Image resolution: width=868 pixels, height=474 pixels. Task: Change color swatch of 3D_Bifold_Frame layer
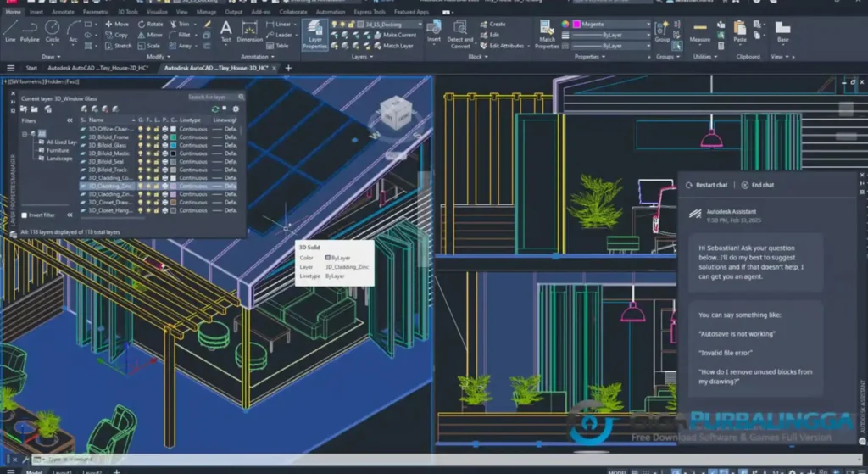tap(173, 137)
